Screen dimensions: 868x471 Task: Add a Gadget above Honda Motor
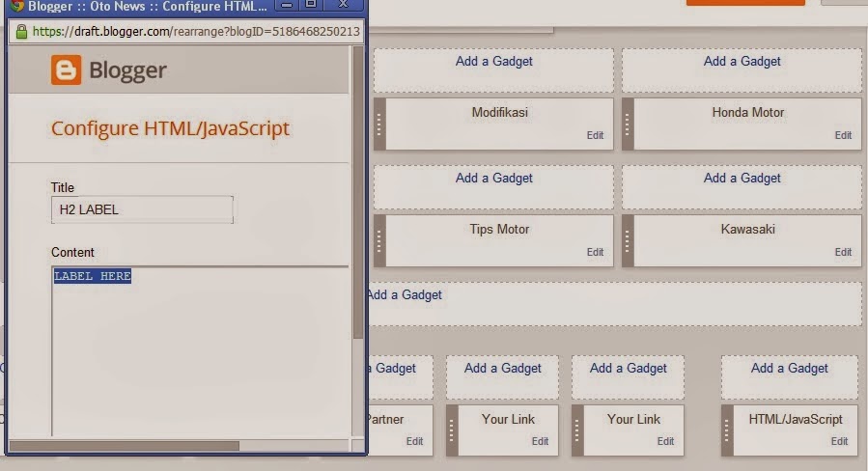[742, 62]
